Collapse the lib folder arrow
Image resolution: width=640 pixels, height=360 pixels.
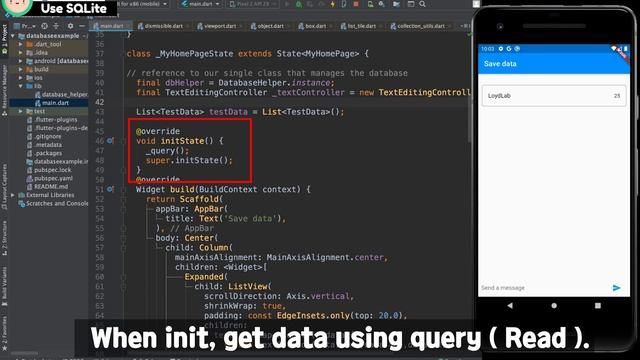(20, 86)
